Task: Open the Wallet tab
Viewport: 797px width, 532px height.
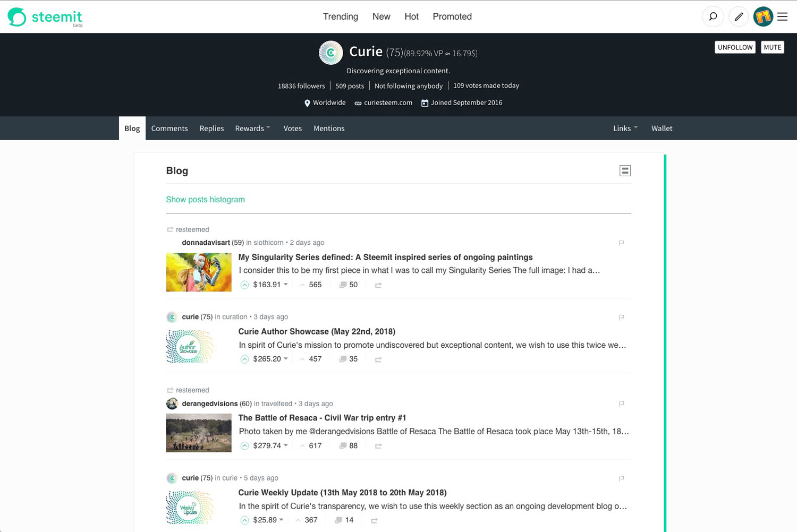Action: click(x=662, y=128)
